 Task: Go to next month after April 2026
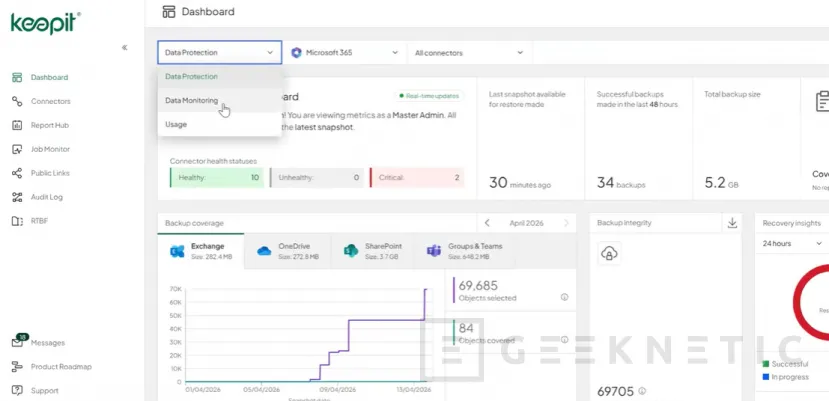pyautogui.click(x=566, y=223)
